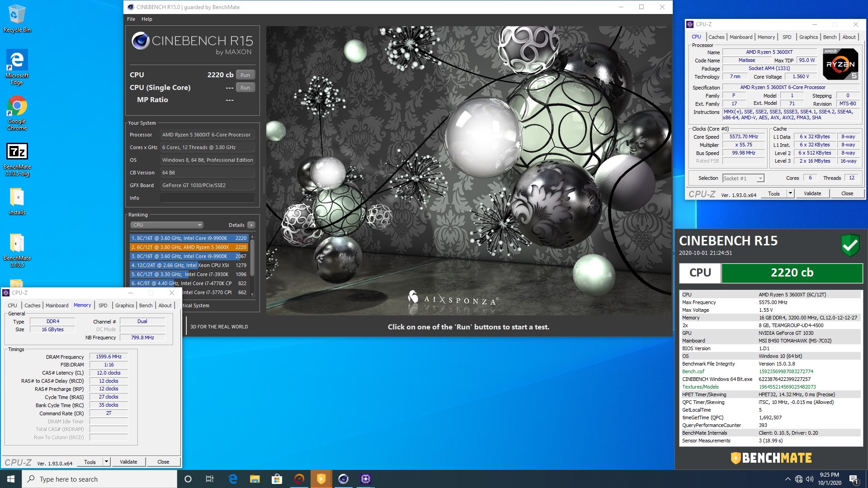This screenshot has width=868, height=488.
Task: Open the notification center icon
Action: (x=854, y=479)
